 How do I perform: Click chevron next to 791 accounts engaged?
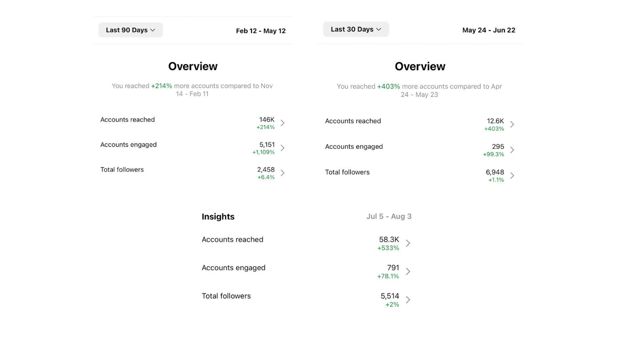coord(408,271)
